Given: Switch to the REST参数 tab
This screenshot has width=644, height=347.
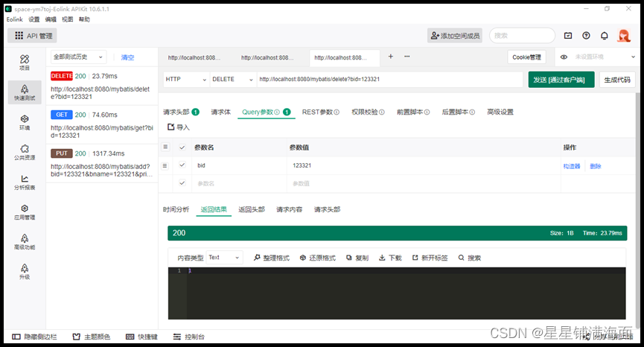Looking at the screenshot, I should (x=320, y=112).
